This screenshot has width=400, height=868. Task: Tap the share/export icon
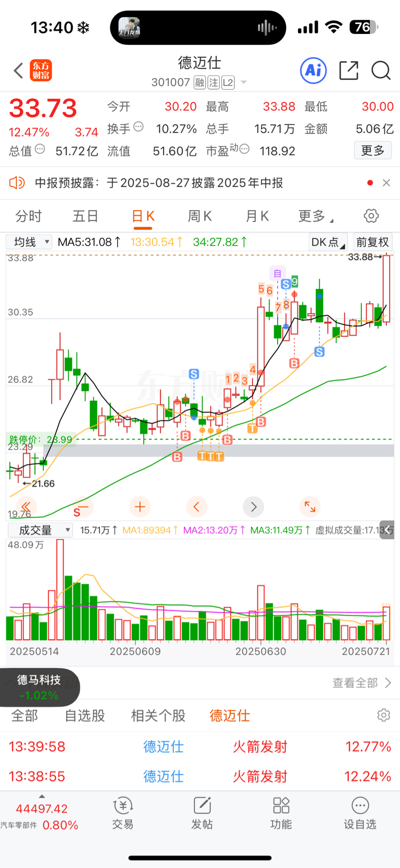[348, 70]
